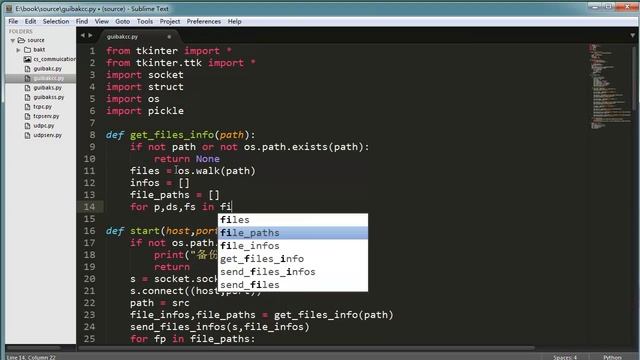The height and width of the screenshot is (360, 640).
Task: Click the guibaks.py file icon
Action: point(27,88)
